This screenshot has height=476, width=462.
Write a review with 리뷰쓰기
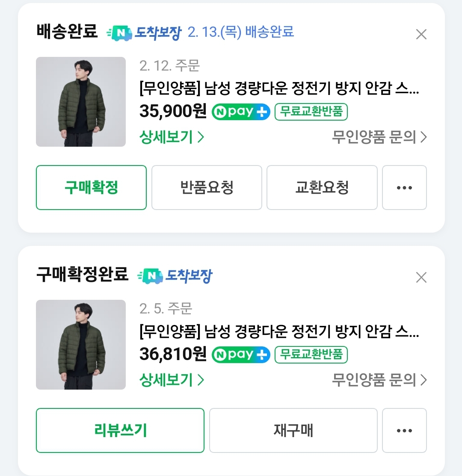120,431
